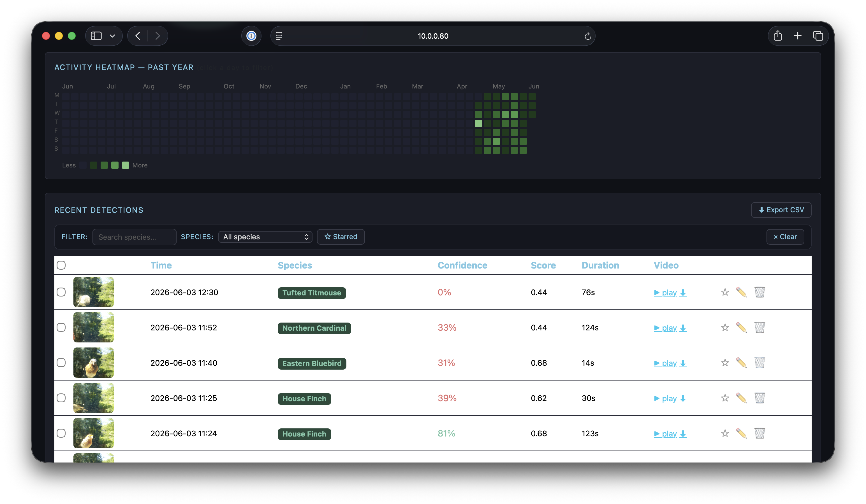Play the House Finch 11:25 video
This screenshot has height=504, width=866.
pos(665,399)
